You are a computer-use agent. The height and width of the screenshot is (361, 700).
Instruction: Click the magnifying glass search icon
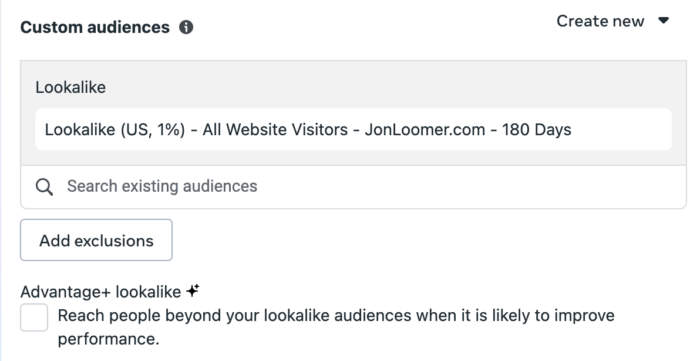click(x=44, y=187)
